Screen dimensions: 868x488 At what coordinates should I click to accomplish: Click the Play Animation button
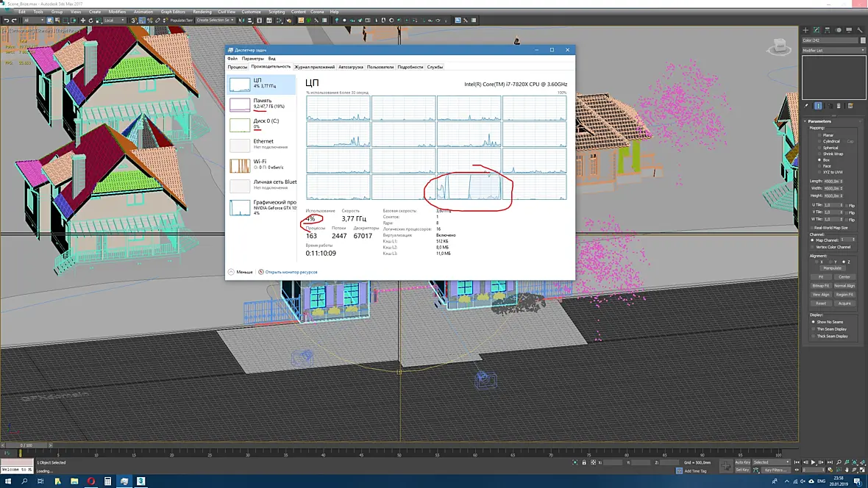pyautogui.click(x=813, y=462)
